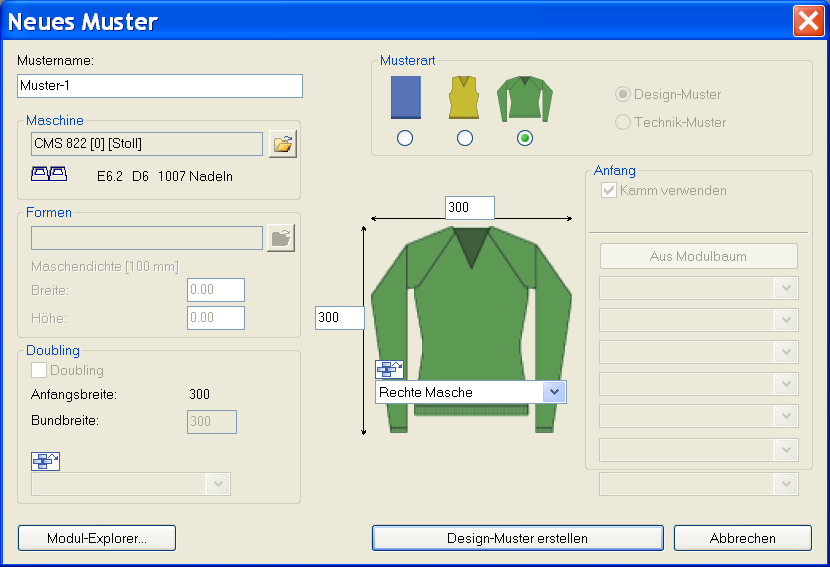Click the sweater width input field

pos(470,207)
